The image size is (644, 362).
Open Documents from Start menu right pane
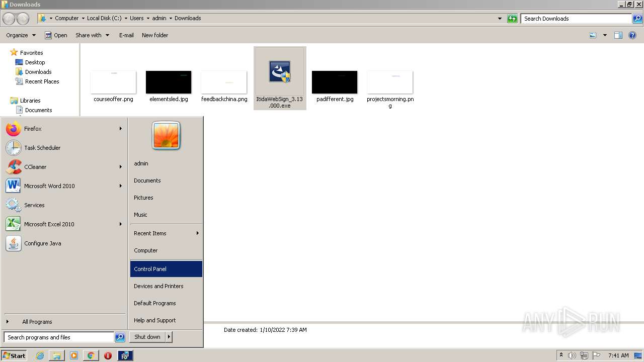point(166,180)
